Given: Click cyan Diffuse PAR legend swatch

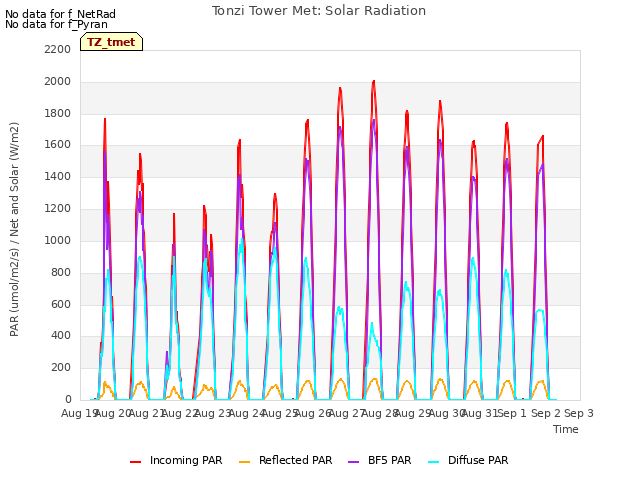Looking at the screenshot, I should click(x=433, y=461).
